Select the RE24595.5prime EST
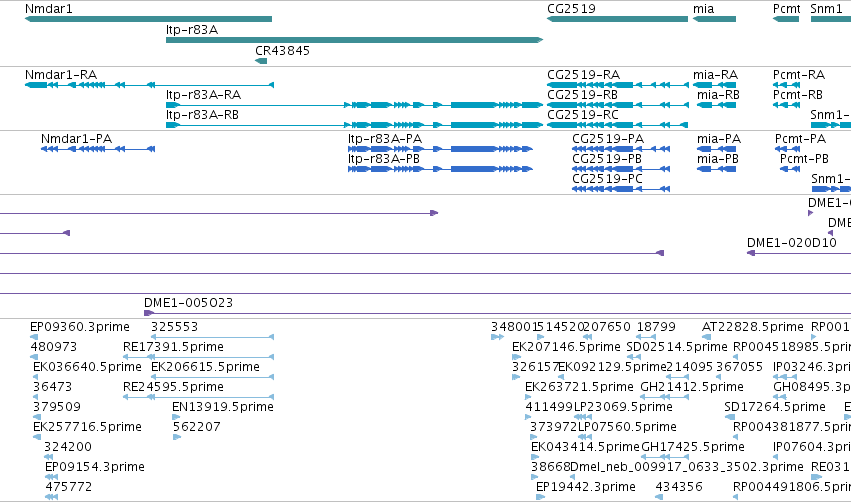 coord(199,397)
